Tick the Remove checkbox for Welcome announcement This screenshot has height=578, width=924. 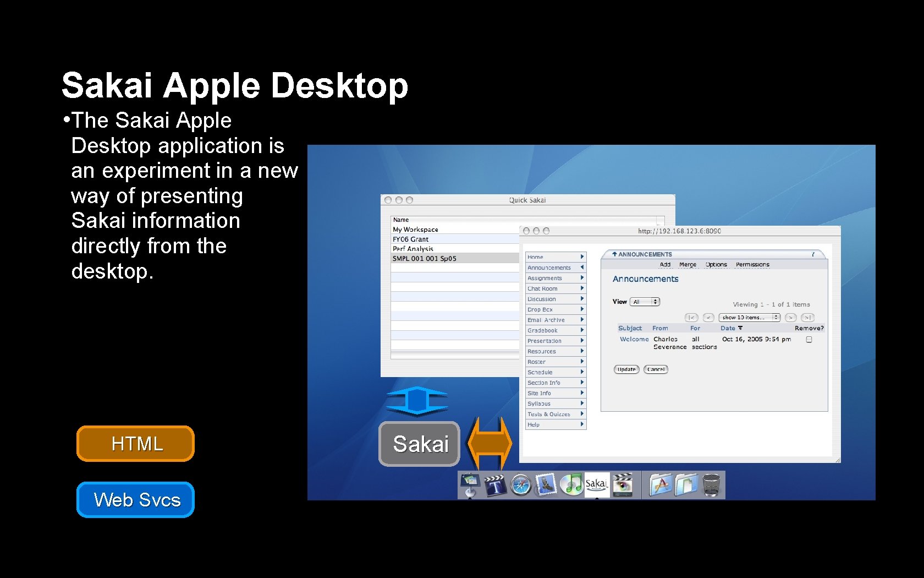coord(809,340)
